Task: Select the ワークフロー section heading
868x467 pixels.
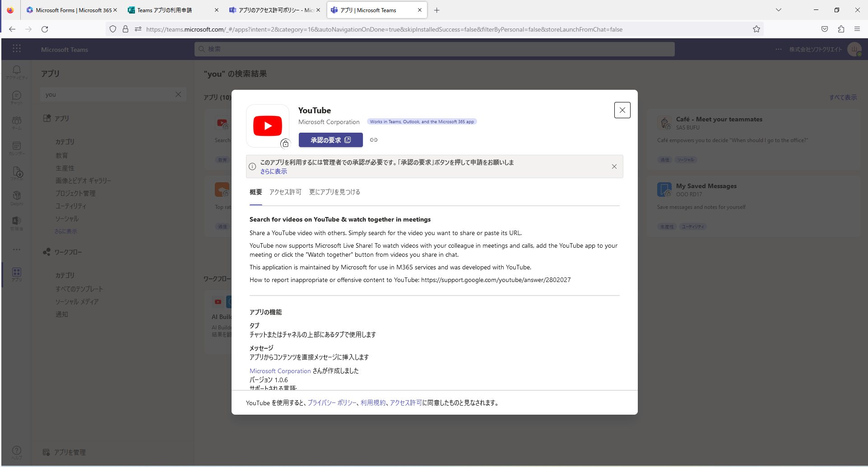Action: (x=68, y=252)
